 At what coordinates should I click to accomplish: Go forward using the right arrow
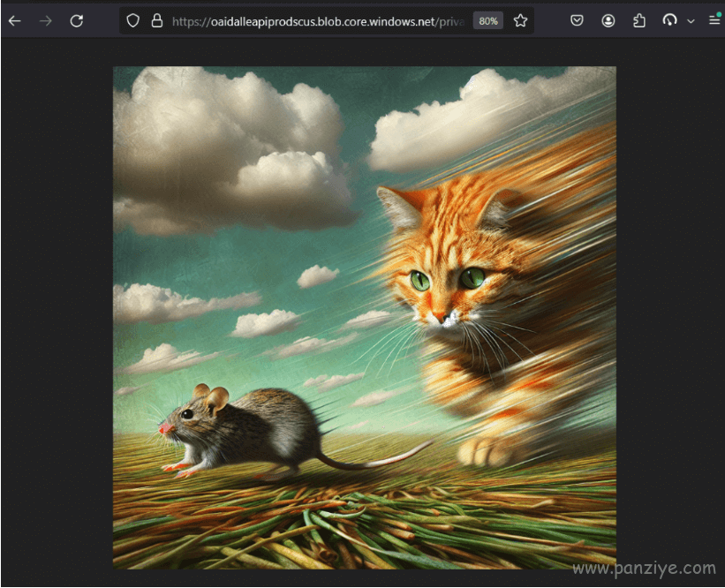45,21
